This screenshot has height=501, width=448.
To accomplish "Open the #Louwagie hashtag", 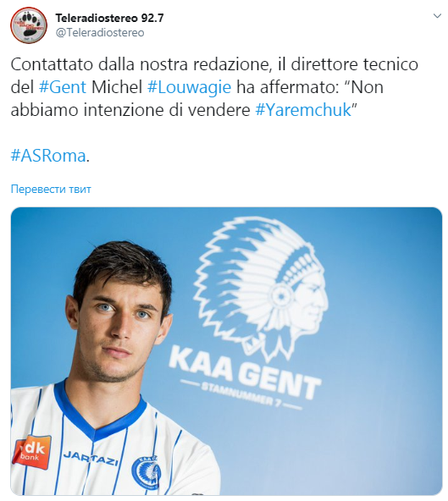I will click(189, 87).
